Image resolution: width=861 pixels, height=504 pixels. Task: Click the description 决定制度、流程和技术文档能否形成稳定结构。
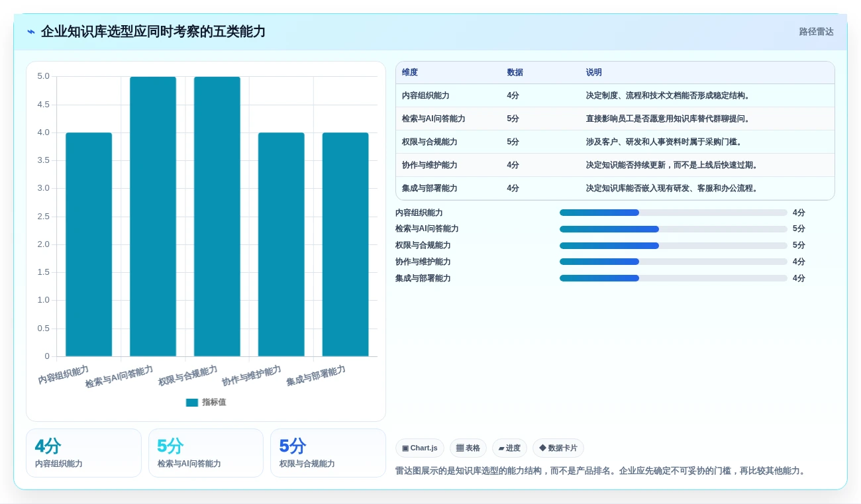[670, 95]
